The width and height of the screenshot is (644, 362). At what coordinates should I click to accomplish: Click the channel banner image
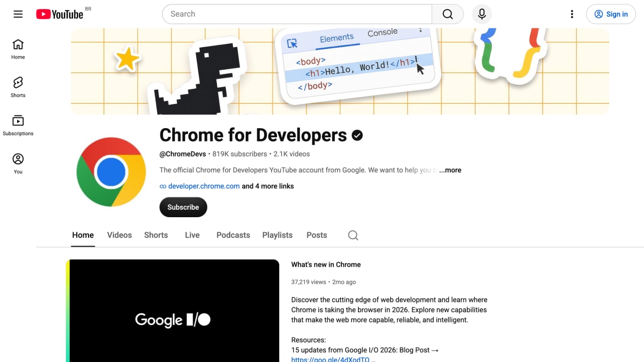[340, 71]
